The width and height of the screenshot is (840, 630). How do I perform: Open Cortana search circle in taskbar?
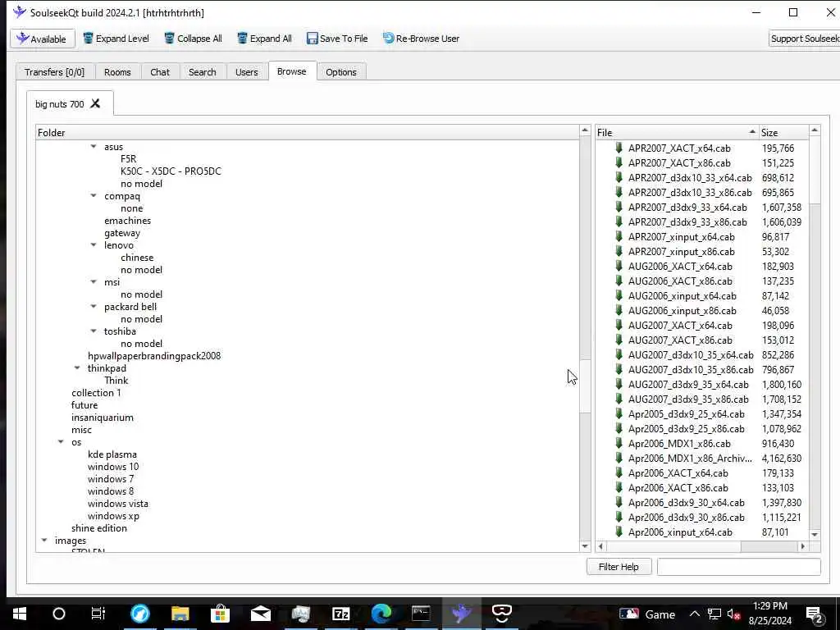[59, 614]
